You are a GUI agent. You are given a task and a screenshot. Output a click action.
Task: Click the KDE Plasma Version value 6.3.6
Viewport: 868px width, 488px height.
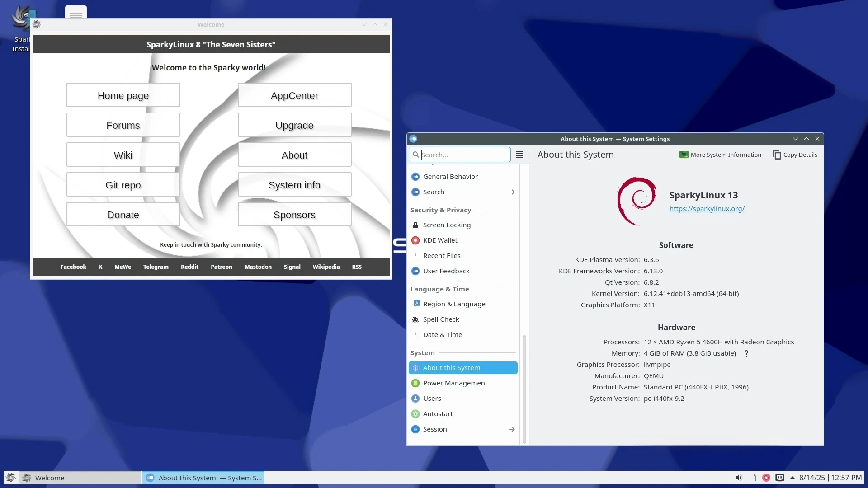[x=651, y=260]
